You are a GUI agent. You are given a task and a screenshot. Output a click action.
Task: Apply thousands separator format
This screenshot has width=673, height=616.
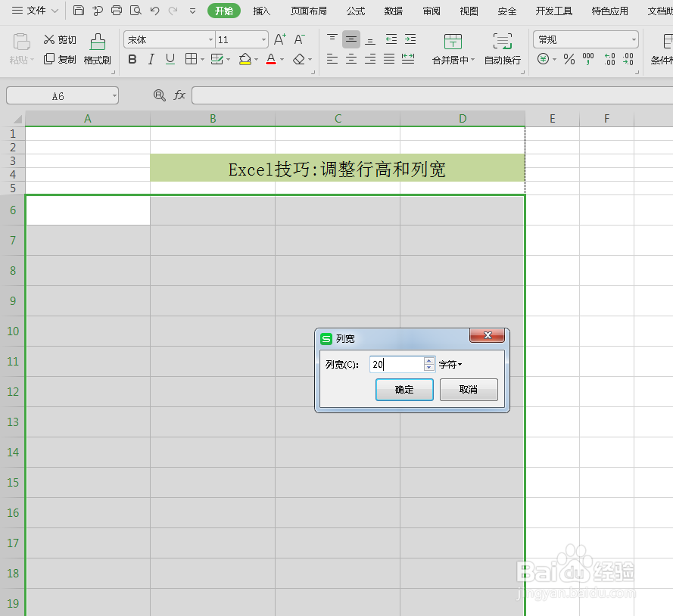tap(588, 59)
